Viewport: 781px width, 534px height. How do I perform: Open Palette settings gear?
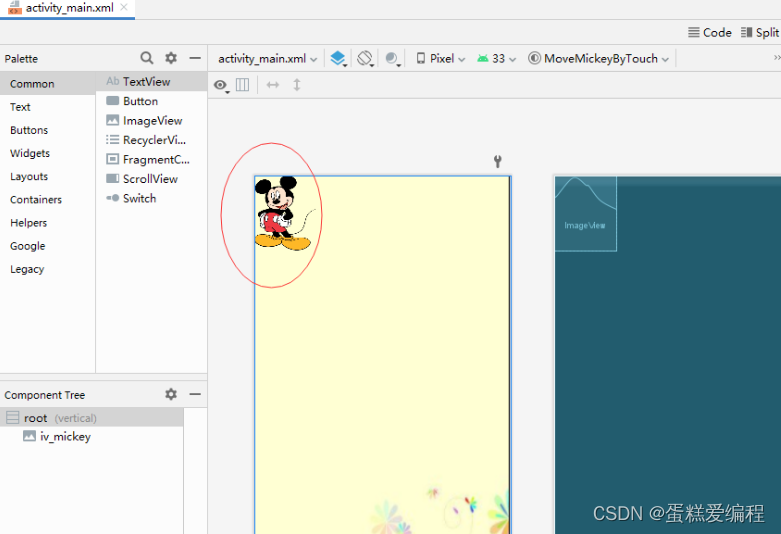coord(171,58)
